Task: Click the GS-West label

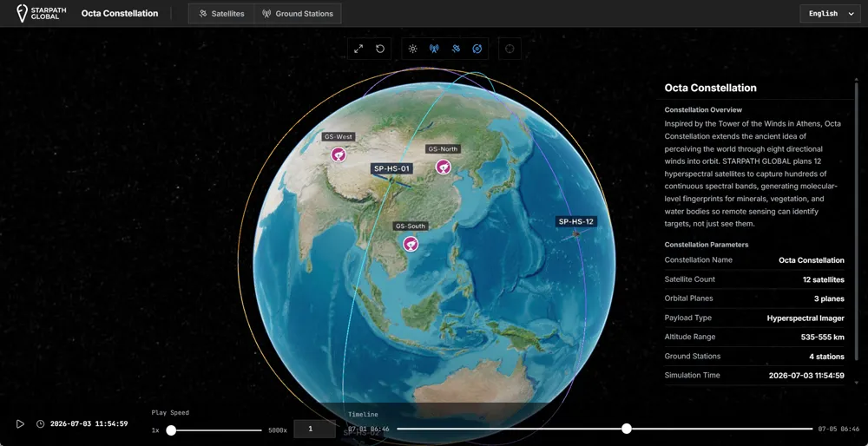Action: [339, 137]
